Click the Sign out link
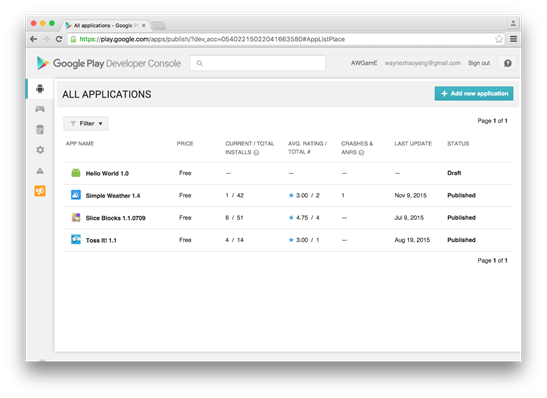Screen dimensions: 547x398 coord(479,63)
